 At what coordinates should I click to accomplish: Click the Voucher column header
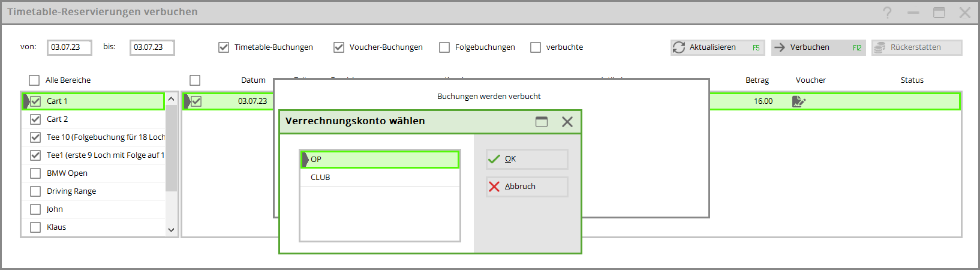coord(811,80)
